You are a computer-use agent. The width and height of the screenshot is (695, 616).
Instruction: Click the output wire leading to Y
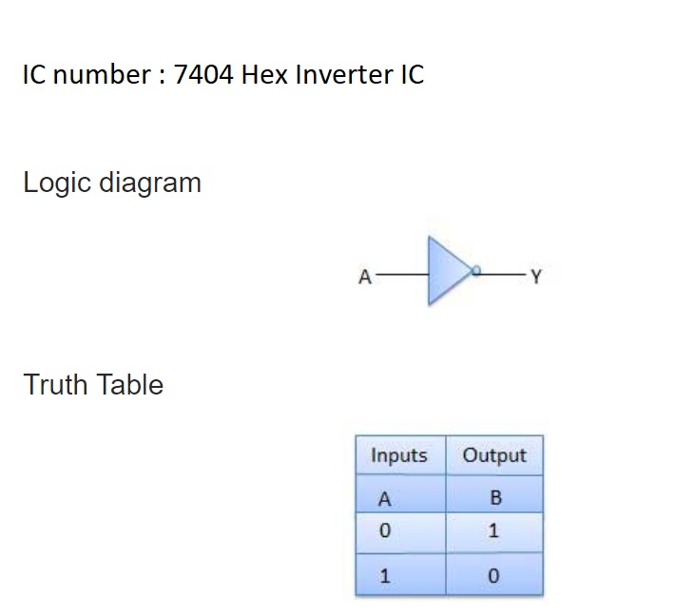tap(502, 273)
